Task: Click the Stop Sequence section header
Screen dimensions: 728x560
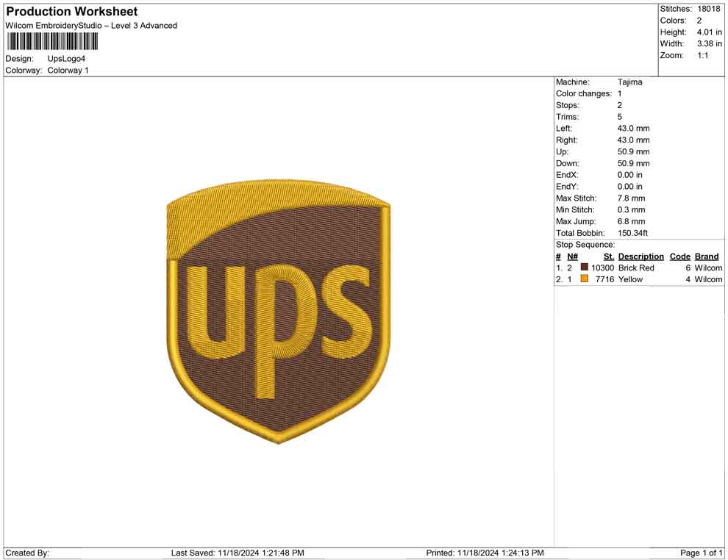Action: (x=585, y=244)
